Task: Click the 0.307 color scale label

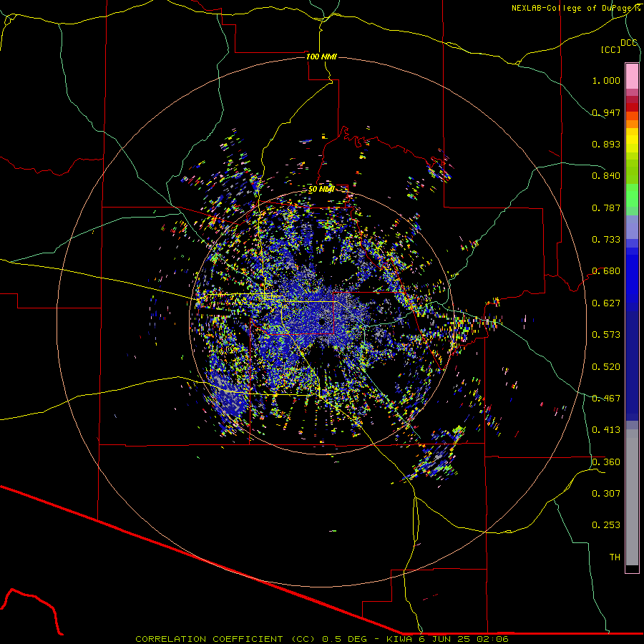Action: coord(606,494)
